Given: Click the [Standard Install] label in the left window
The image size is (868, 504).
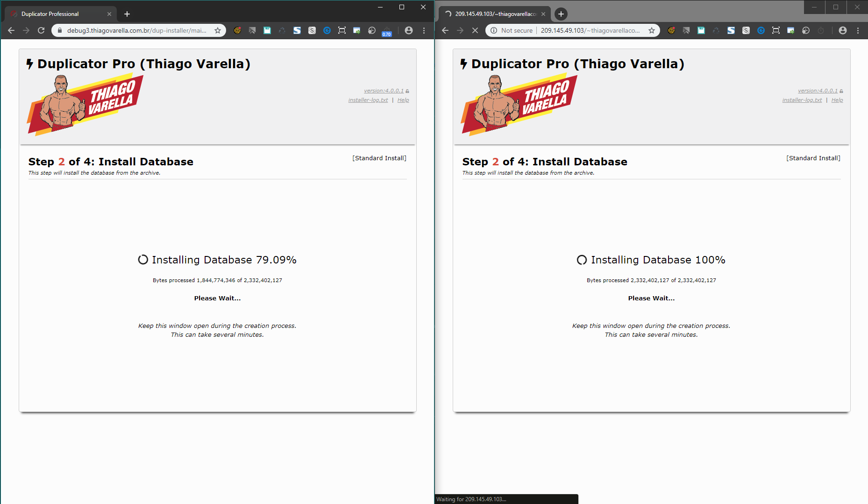Looking at the screenshot, I should [379, 158].
